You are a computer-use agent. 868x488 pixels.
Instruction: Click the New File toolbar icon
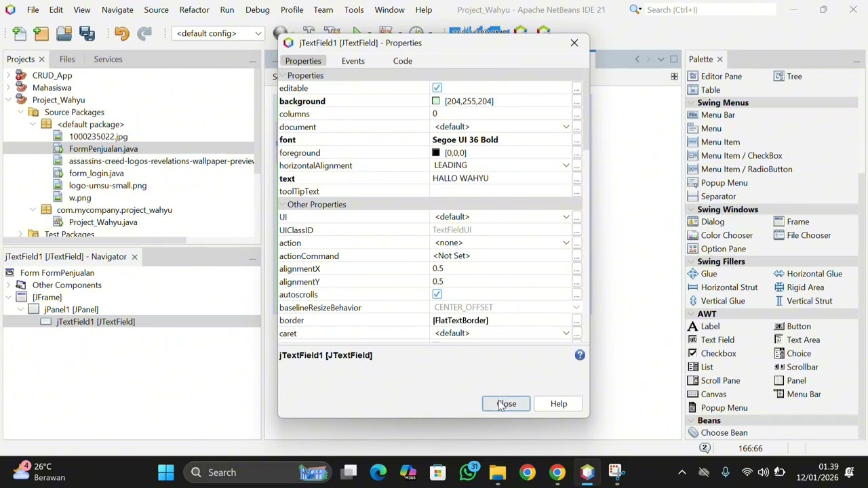coord(20,34)
